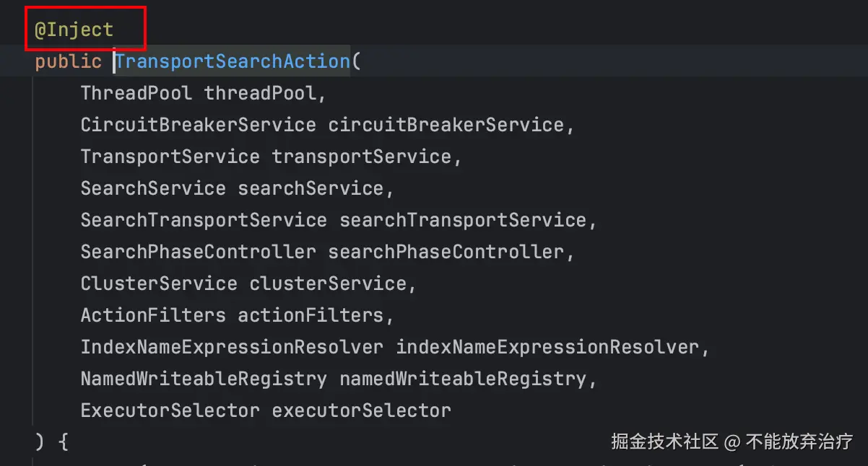Place cursor on searchPhaseController parameter
The image size is (868, 466).
click(x=446, y=252)
